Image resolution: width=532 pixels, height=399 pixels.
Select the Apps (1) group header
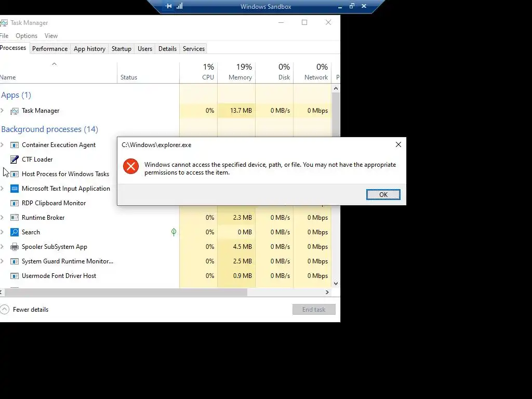pyautogui.click(x=16, y=95)
